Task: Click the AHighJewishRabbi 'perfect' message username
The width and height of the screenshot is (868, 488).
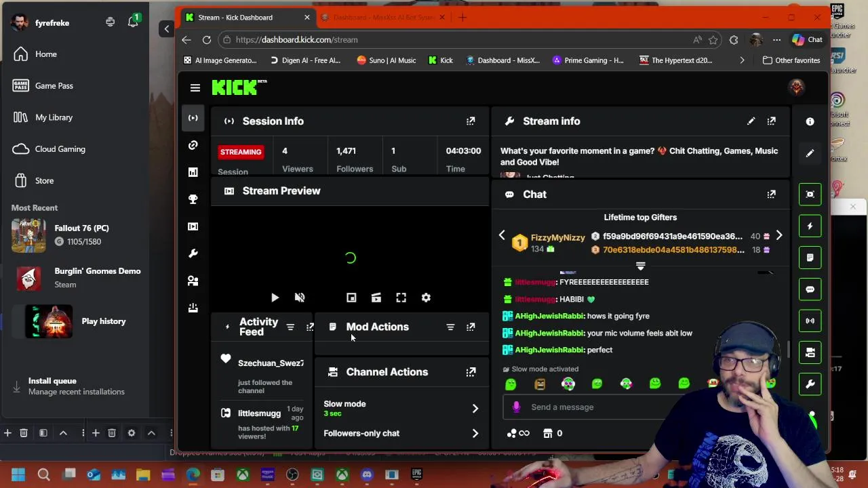Action: pyautogui.click(x=549, y=350)
